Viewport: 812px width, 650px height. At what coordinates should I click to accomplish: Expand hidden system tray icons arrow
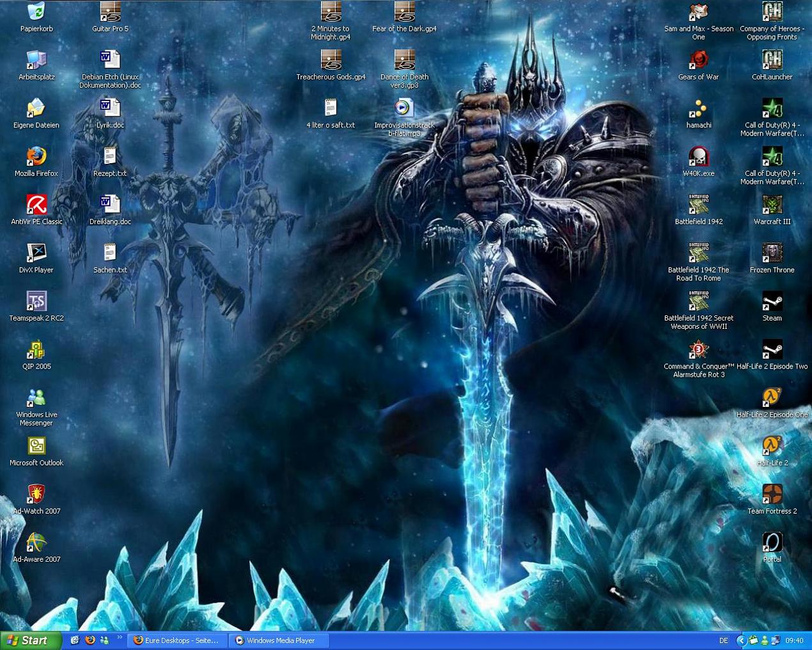(742, 640)
